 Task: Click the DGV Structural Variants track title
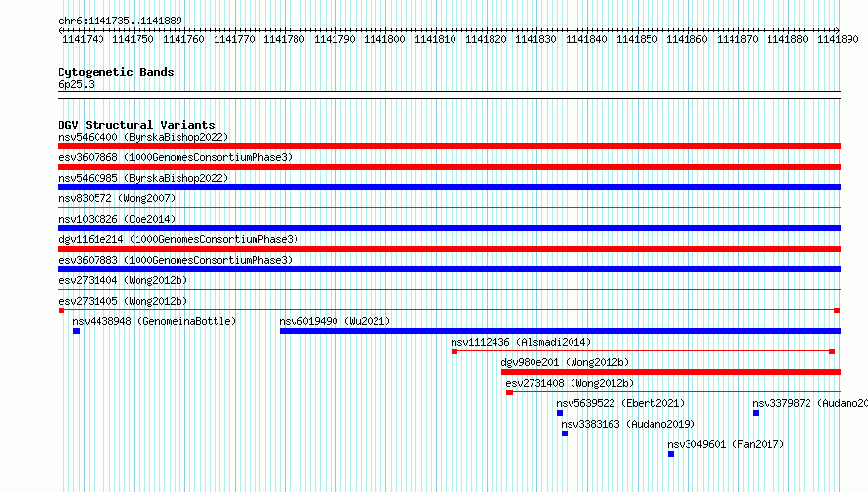point(137,125)
